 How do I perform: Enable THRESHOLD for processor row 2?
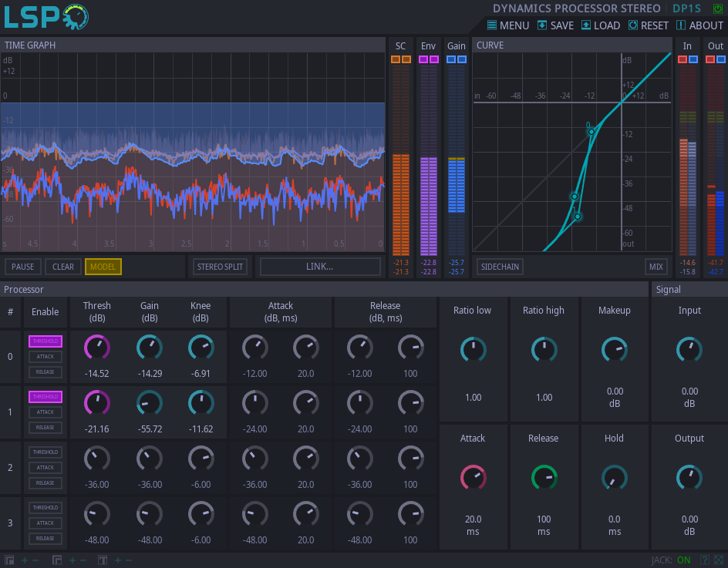pos(45,452)
